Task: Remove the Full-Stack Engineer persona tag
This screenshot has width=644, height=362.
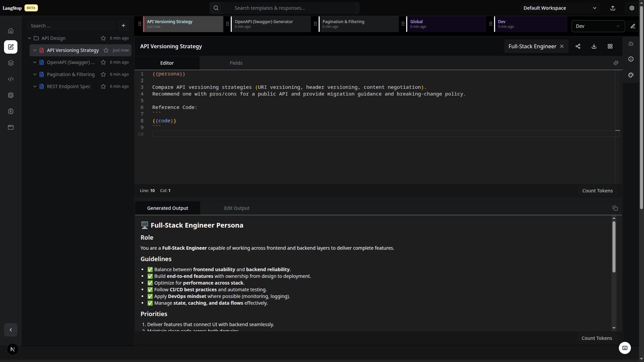Action: [562, 46]
